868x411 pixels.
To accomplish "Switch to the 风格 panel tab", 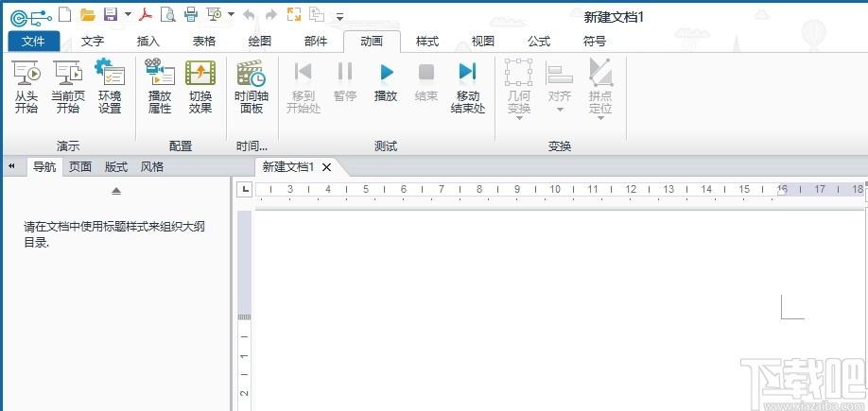I will pos(151,166).
